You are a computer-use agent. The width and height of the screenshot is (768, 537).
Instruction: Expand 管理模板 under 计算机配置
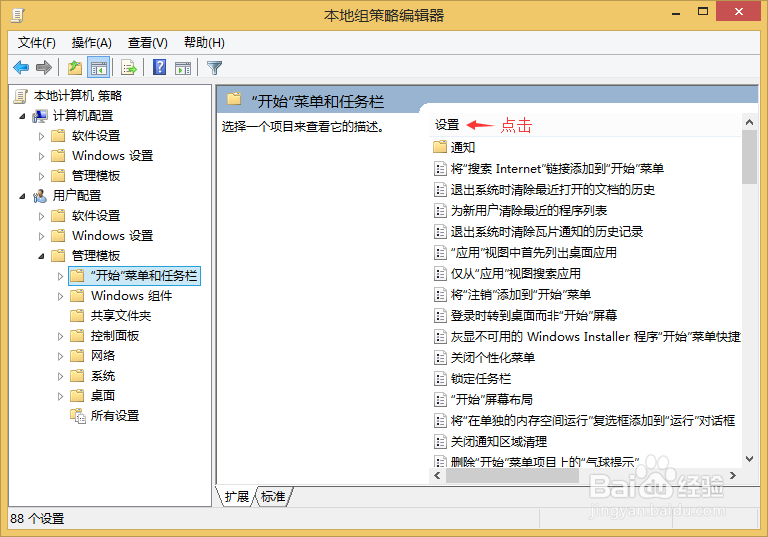(x=41, y=176)
